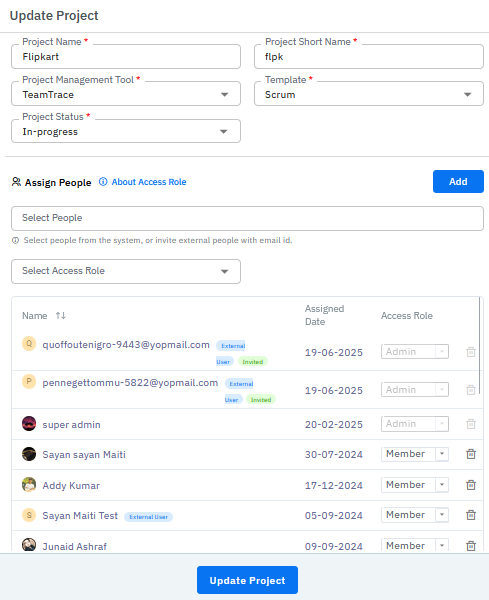
Task: Click trash icon beside Junaid Ashraf
Action: click(471, 546)
